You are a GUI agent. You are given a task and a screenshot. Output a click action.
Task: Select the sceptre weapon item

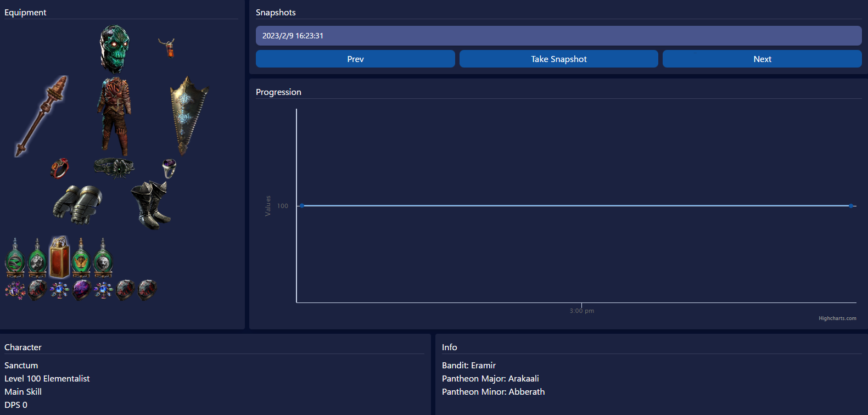pos(41,116)
